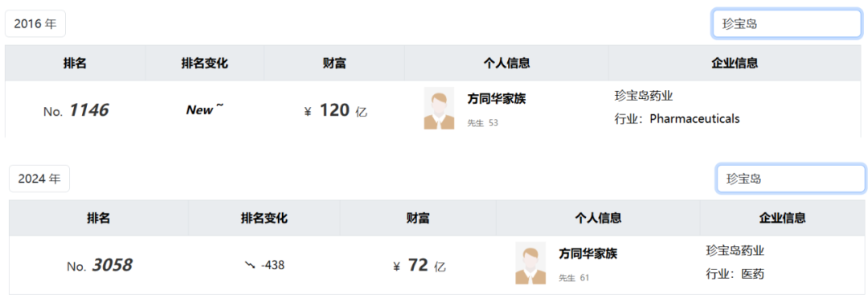This screenshot has width=868, height=299.
Task: Select the 企业信息 header in 2024 table
Action: 782,218
